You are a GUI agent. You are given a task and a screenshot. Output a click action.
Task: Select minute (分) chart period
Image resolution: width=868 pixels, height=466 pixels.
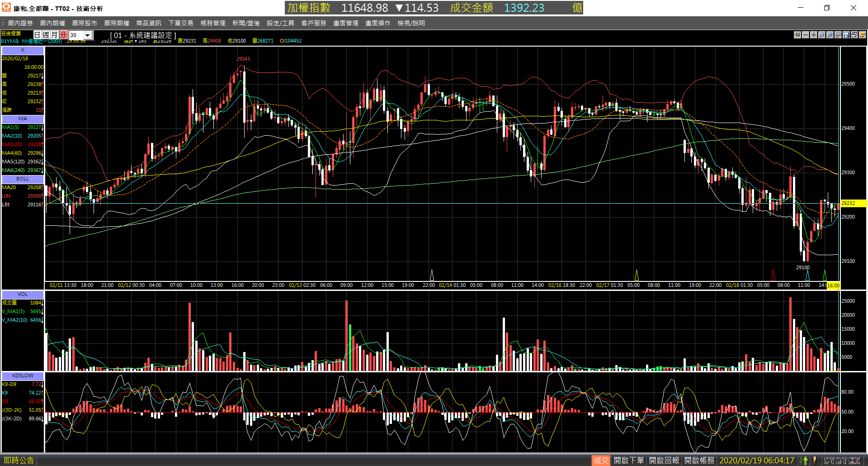[x=63, y=35]
